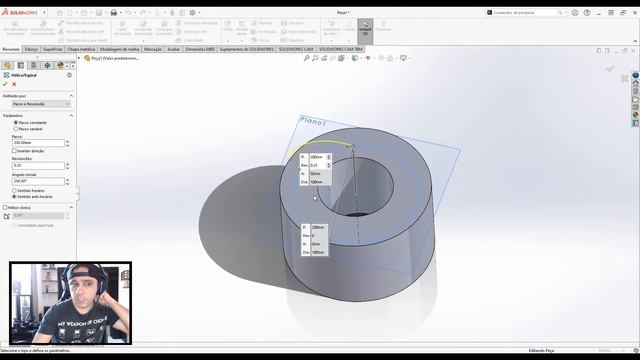Screen dimensions: 640x360
Task: Expand the Peça1 flyout design tree
Action: pyautogui.click(x=79, y=58)
